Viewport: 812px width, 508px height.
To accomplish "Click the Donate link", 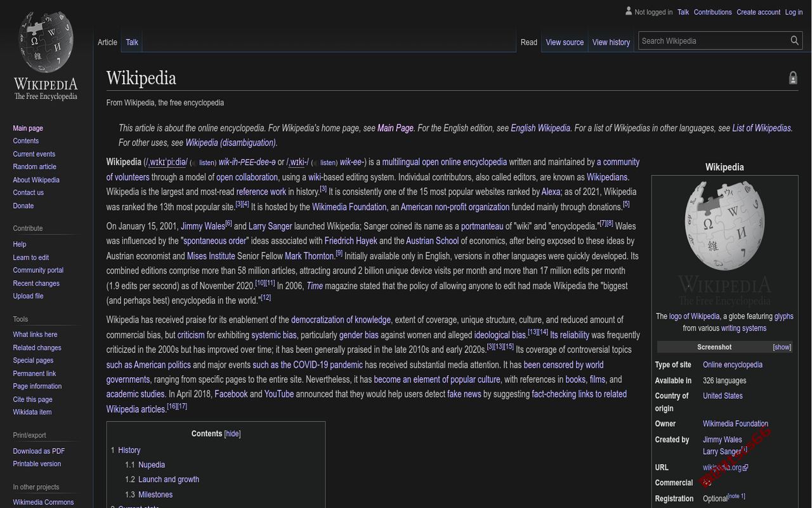I will 23,206.
